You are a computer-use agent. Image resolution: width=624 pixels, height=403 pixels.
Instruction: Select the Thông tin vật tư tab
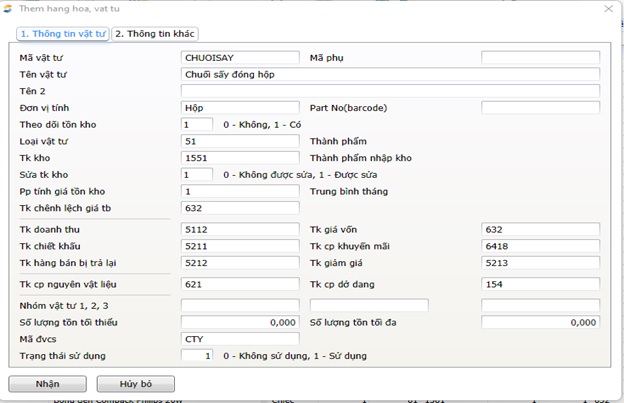tap(62, 33)
